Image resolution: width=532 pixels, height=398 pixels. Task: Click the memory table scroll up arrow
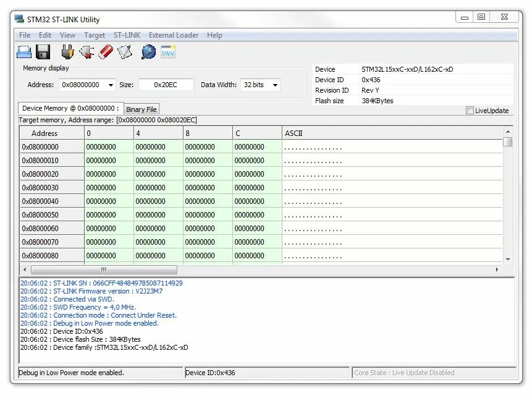click(x=507, y=132)
